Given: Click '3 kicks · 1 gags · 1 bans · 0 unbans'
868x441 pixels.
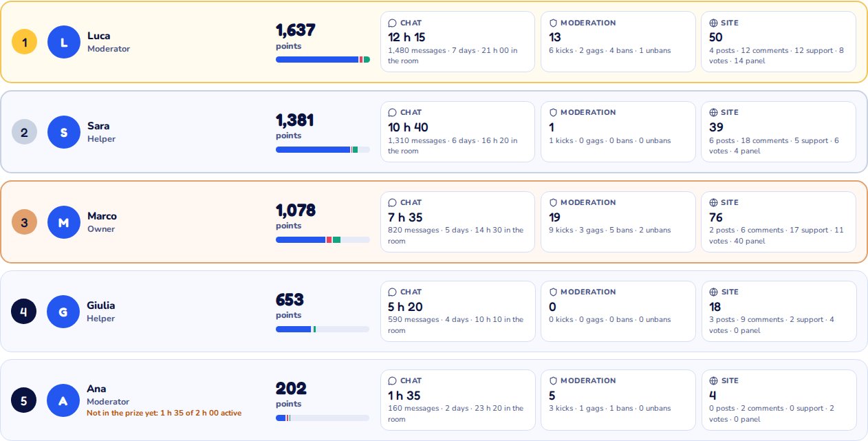Looking at the screenshot, I should click(609, 408).
